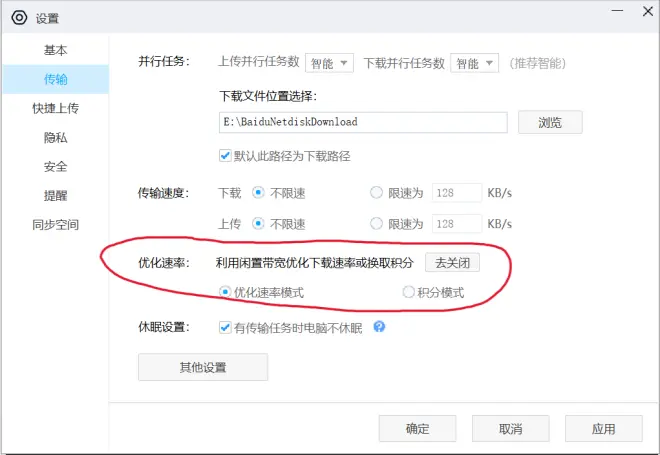This screenshot has height=455, width=660.
Task: Enable 默认此路径为下载路径 checkbox
Action: click(225, 156)
